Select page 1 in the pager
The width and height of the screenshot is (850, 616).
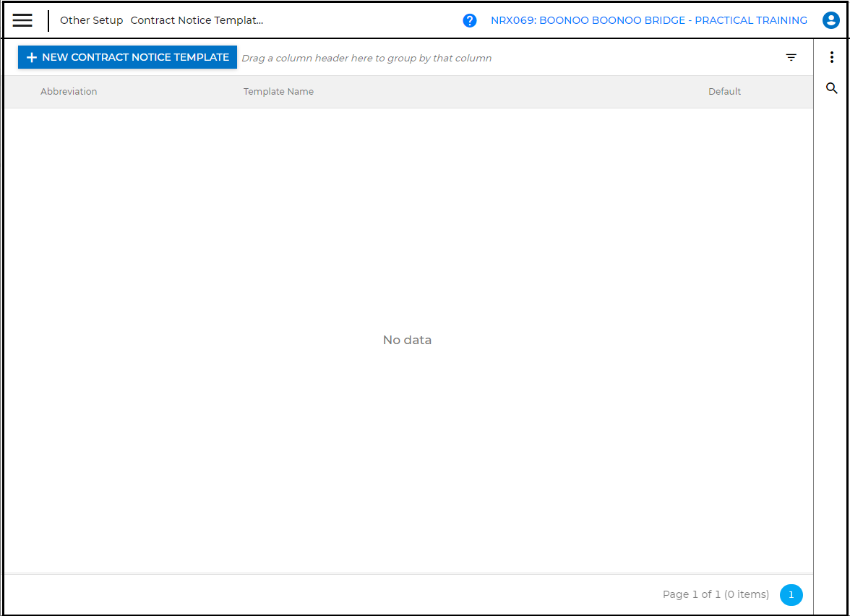pos(791,595)
